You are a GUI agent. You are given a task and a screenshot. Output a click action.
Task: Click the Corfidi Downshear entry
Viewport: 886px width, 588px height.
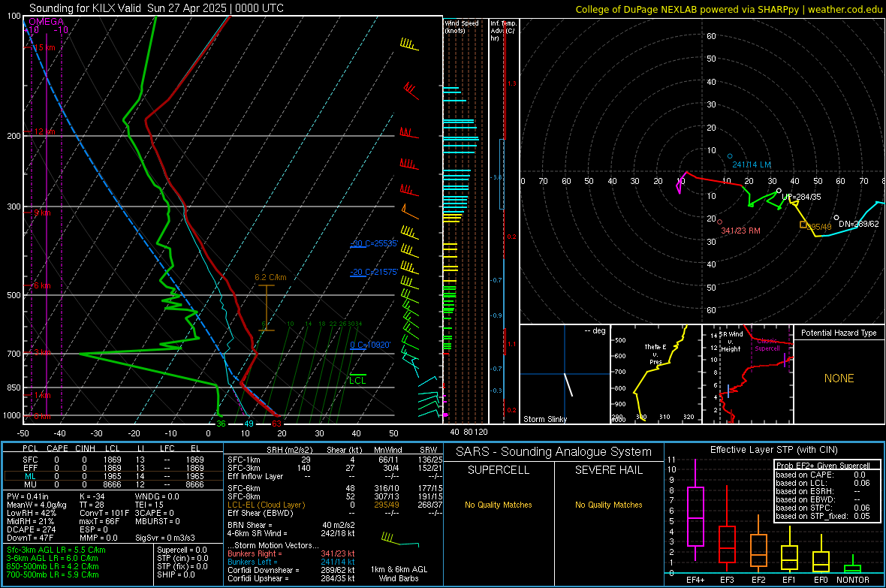291,570
